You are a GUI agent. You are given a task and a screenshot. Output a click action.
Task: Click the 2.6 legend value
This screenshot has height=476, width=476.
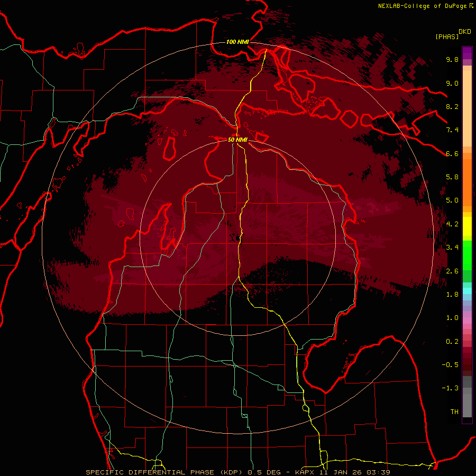tap(452, 271)
